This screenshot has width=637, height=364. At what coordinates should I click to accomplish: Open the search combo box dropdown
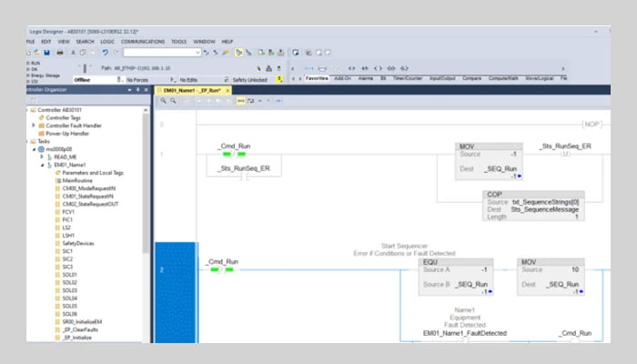[x=197, y=53]
